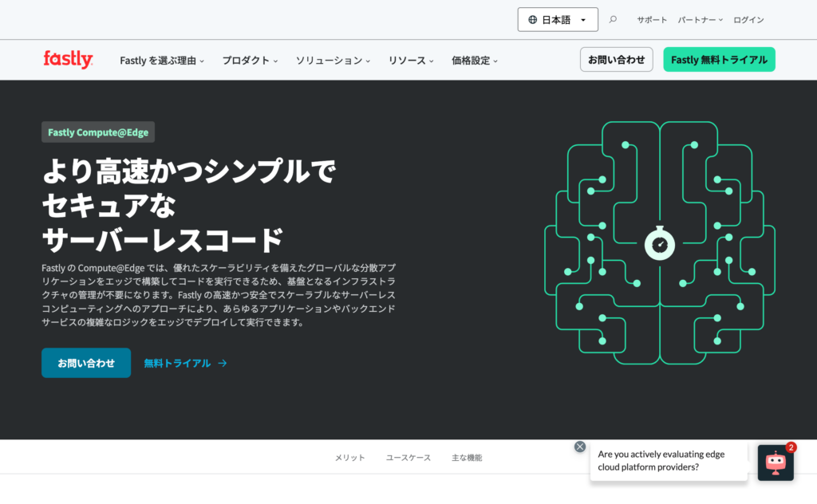Open the 価格設定 menu
Viewport: 817px width, 504px height.
474,61
